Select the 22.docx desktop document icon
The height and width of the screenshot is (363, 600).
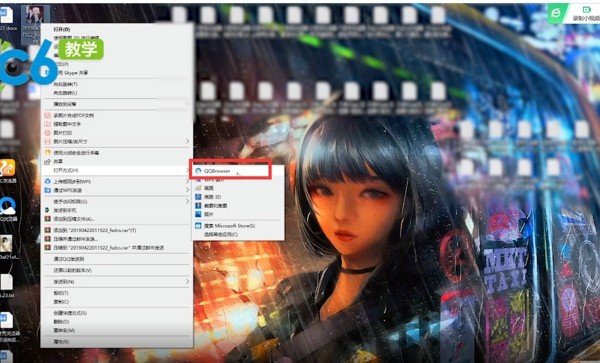[7, 15]
